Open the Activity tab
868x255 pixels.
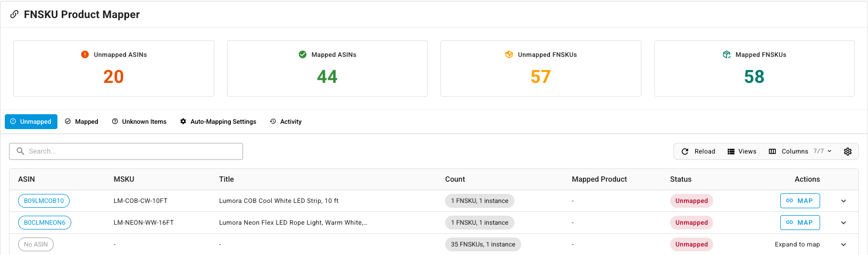coord(286,122)
